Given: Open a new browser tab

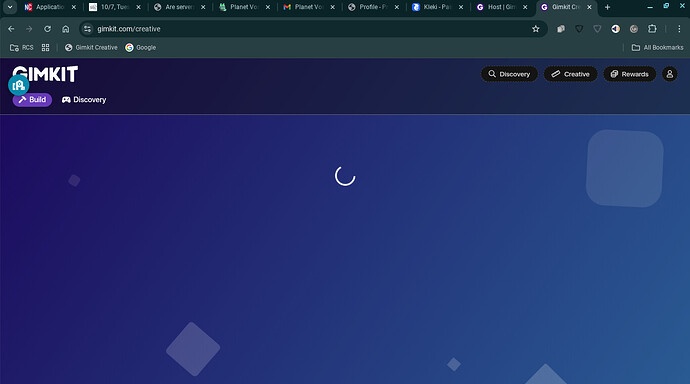Looking at the screenshot, I should click(x=607, y=7).
